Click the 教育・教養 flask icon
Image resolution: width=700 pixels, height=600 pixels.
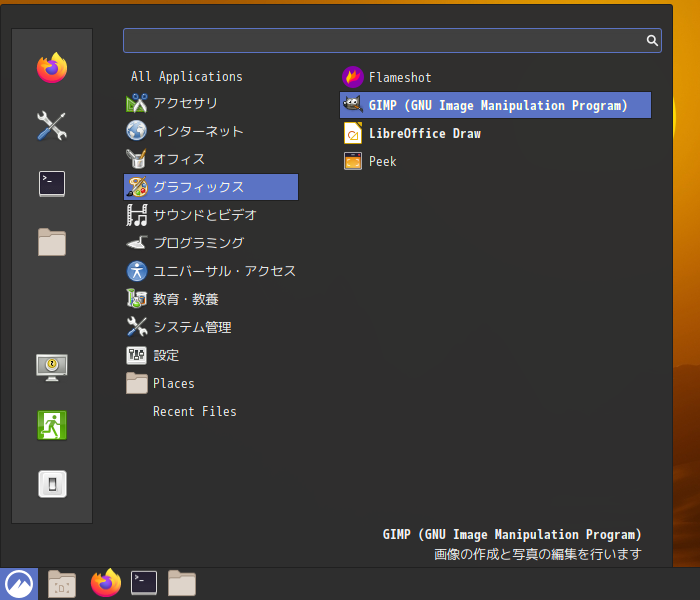click(x=137, y=299)
